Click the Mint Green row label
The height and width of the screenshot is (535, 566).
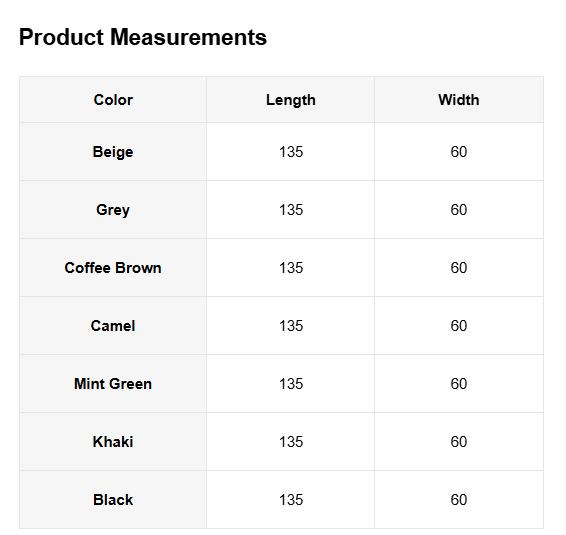pyautogui.click(x=113, y=384)
